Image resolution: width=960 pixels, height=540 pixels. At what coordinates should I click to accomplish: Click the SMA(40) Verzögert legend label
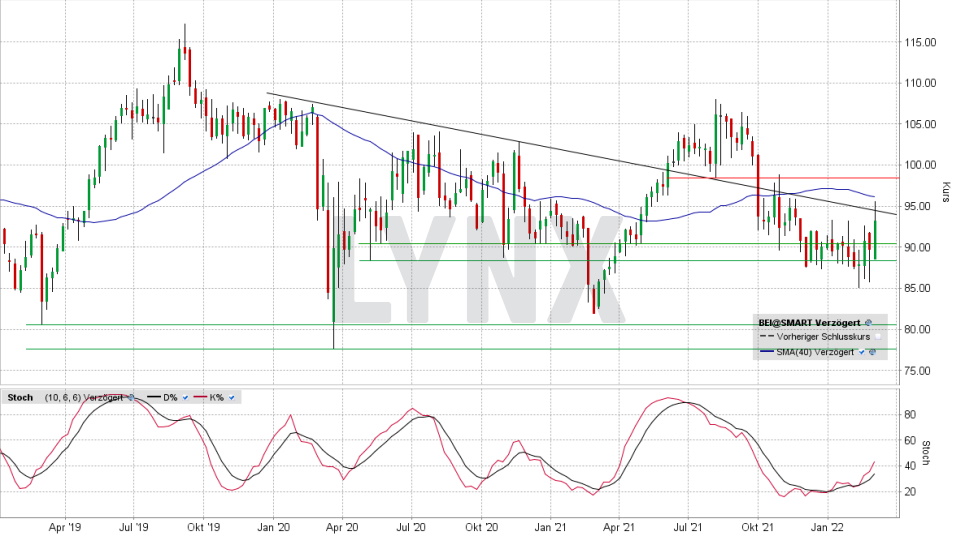815,352
